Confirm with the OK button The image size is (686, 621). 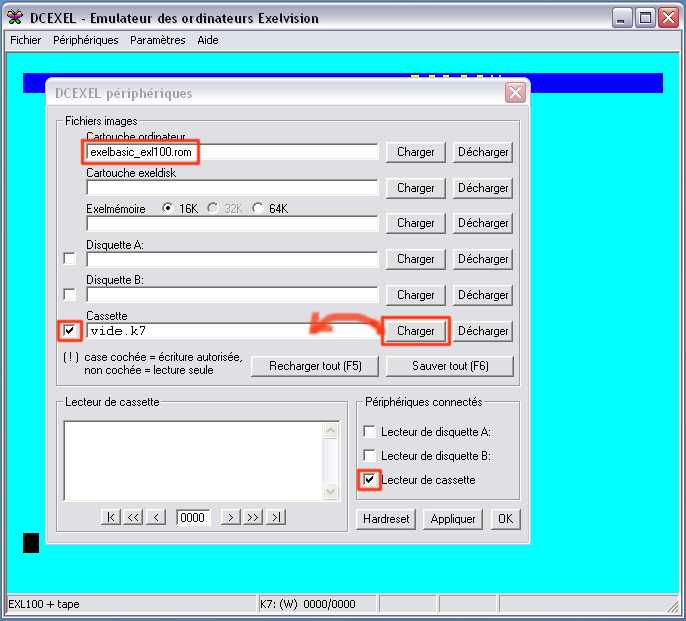[x=506, y=519]
